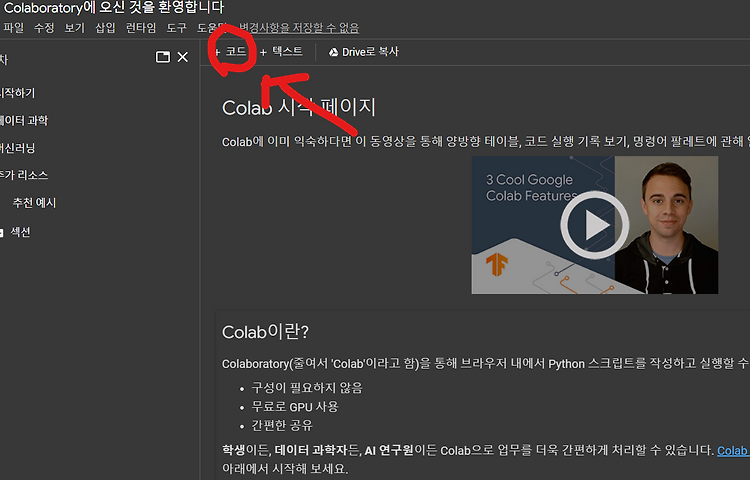750x480 pixels.
Task: Open the 런타임 menu
Action: (x=141, y=28)
